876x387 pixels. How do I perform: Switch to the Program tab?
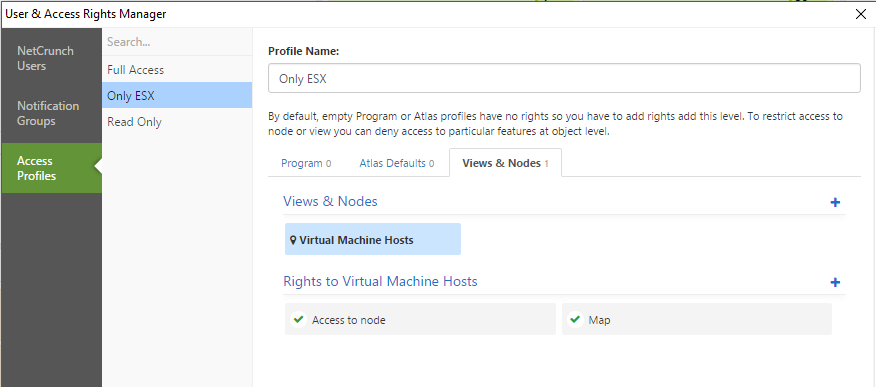coord(306,163)
